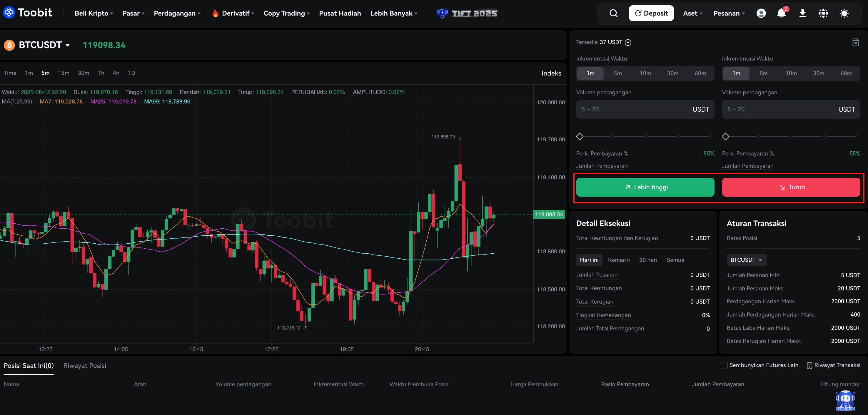Click the Rasio Pembayaran column header
The width and height of the screenshot is (868, 415).
(x=625, y=384)
